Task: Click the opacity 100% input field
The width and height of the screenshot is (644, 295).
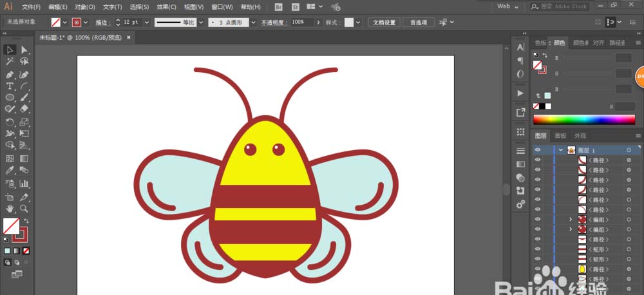Action: (302, 22)
